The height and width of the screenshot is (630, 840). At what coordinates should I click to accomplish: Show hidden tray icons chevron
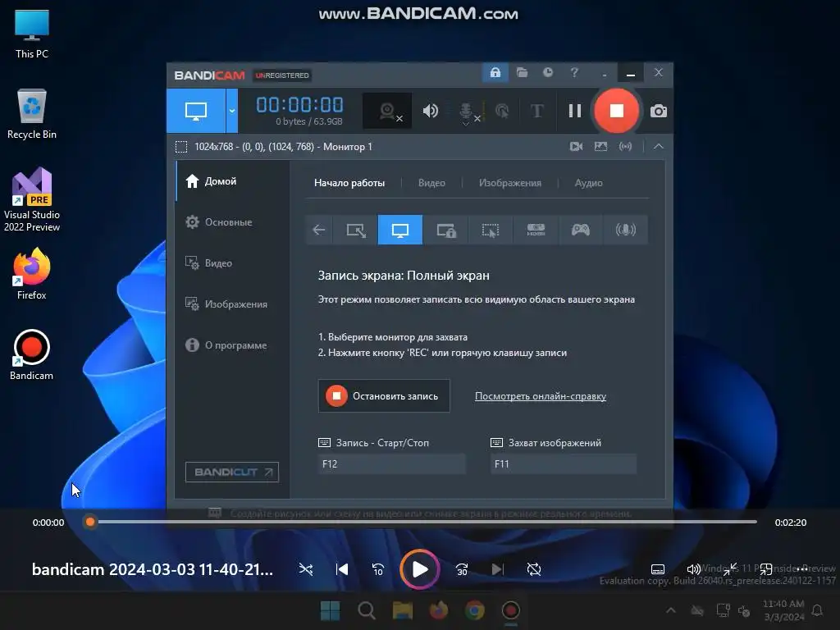671,610
